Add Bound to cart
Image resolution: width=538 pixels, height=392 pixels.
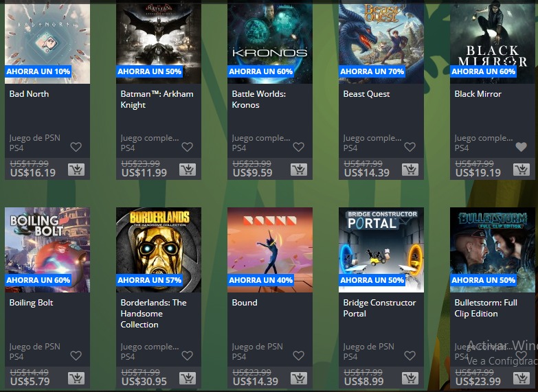coord(299,378)
